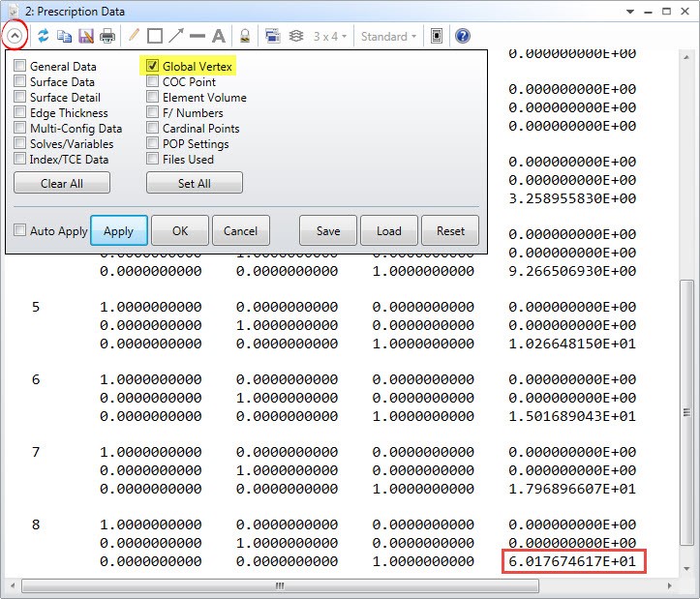Enable the Surface Data checkbox
The image size is (700, 599).
click(x=19, y=81)
